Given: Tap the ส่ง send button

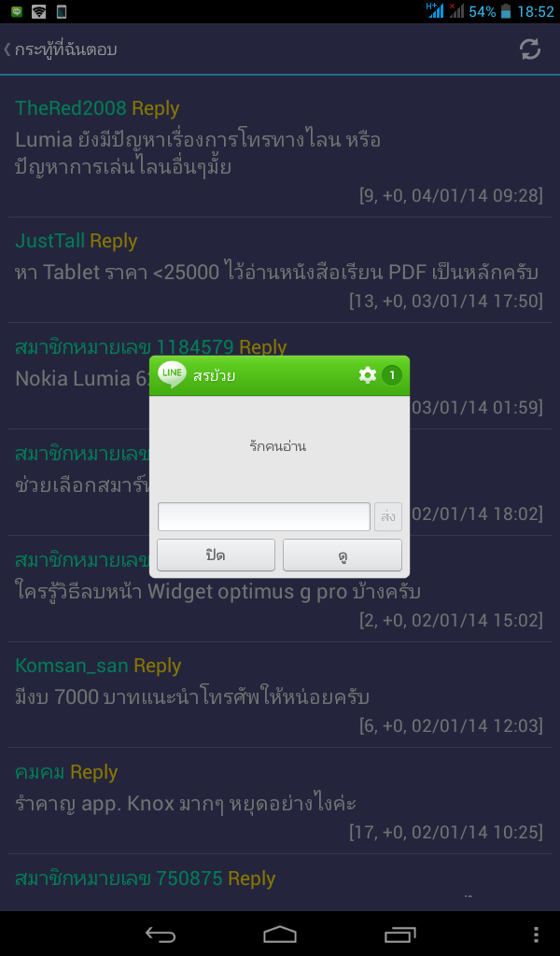Looking at the screenshot, I should pos(388,517).
